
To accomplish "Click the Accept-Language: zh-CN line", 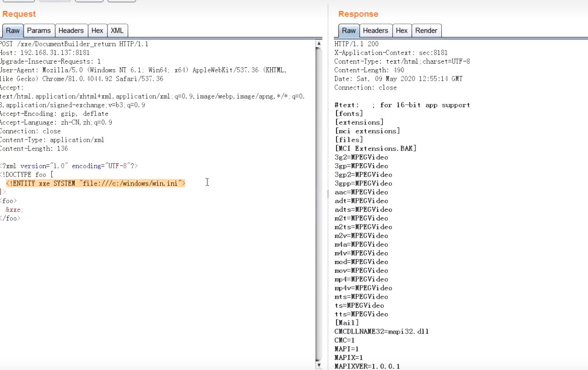I will (56, 122).
